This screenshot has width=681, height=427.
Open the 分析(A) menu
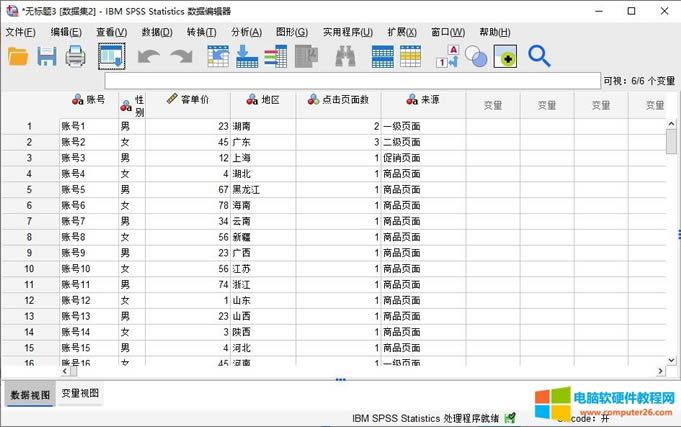click(246, 32)
